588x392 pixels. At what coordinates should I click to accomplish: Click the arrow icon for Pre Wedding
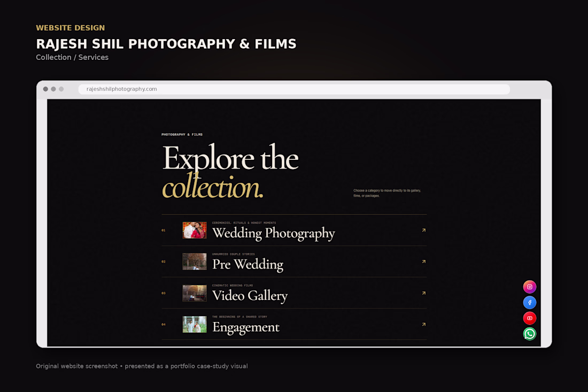pos(424,262)
